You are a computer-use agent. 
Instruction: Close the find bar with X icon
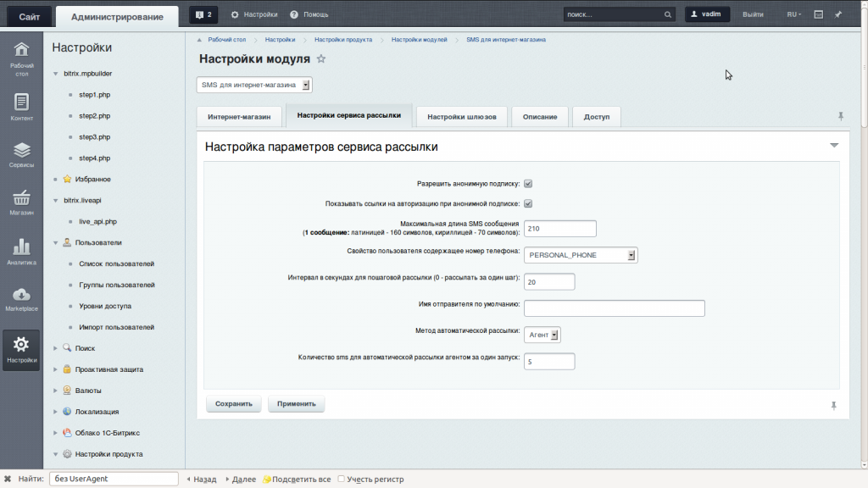click(8, 479)
